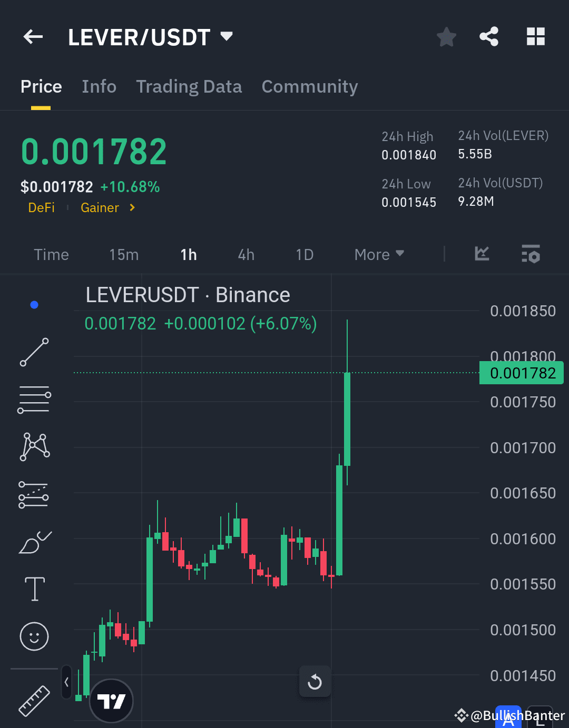
Task: Select the Text annotation tool
Action: 34,589
